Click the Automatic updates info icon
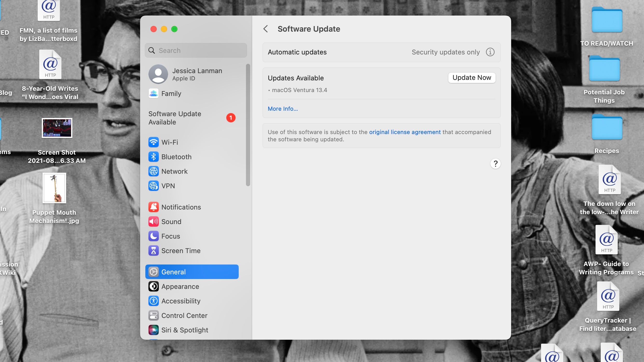Screen dimensions: 644x362 (x=490, y=52)
